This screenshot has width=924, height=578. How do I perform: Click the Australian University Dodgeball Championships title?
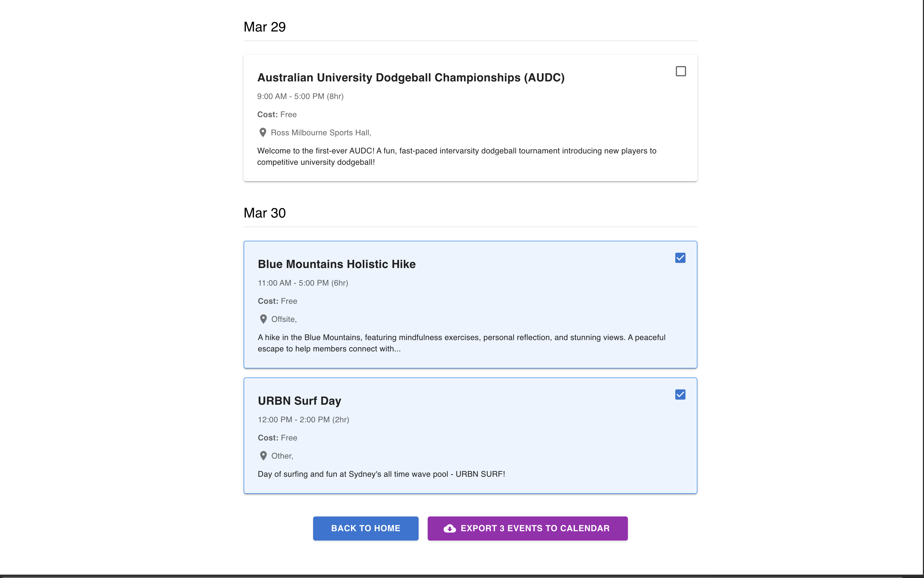click(x=411, y=78)
